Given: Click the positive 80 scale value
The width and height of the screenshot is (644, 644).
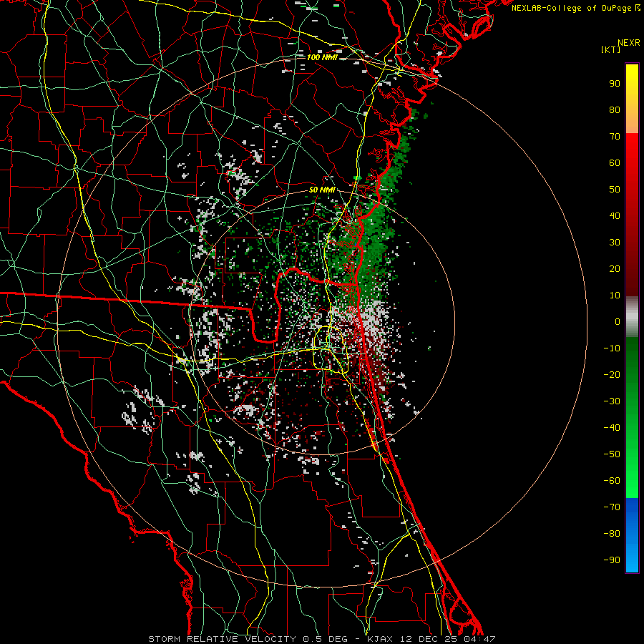Looking at the screenshot, I should (x=615, y=109).
